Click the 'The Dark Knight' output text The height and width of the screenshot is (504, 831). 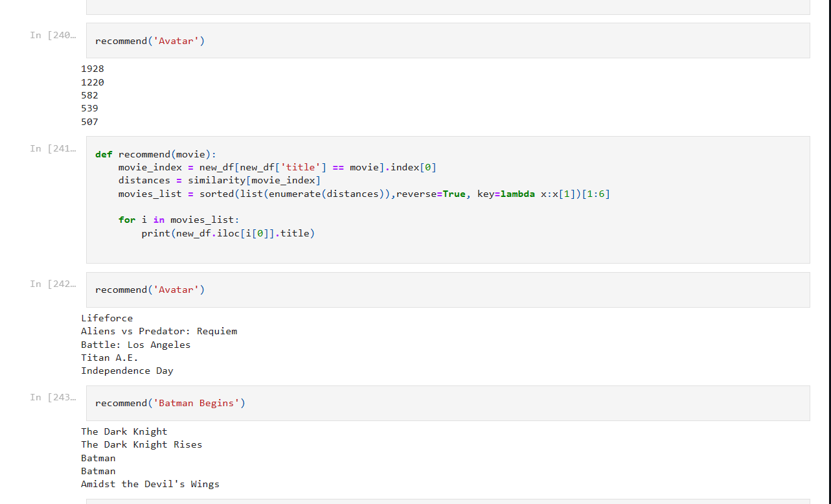124,431
